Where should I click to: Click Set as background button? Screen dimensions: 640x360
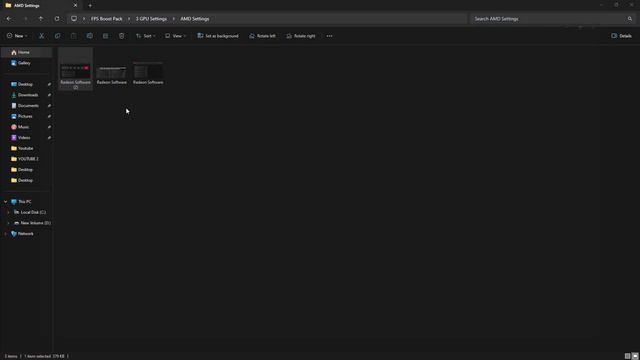tap(218, 36)
